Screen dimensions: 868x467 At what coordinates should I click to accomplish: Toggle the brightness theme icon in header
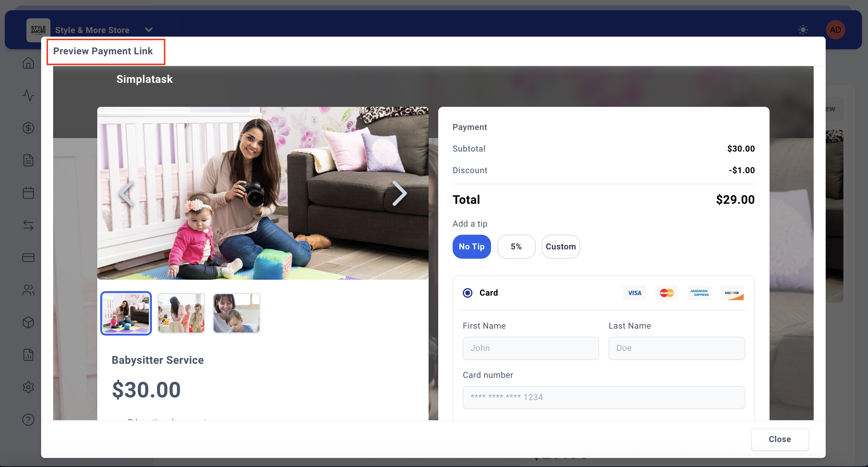tap(803, 30)
